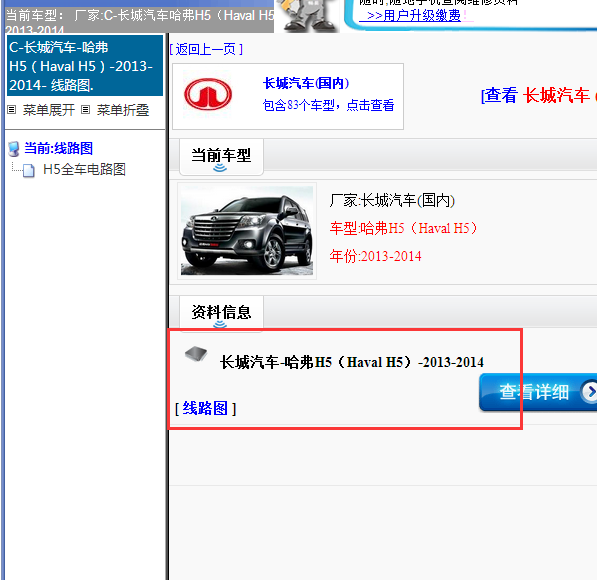Image resolution: width=597 pixels, height=580 pixels.
Task: Open 长城汽车(国内) brand link
Action: click(306, 83)
